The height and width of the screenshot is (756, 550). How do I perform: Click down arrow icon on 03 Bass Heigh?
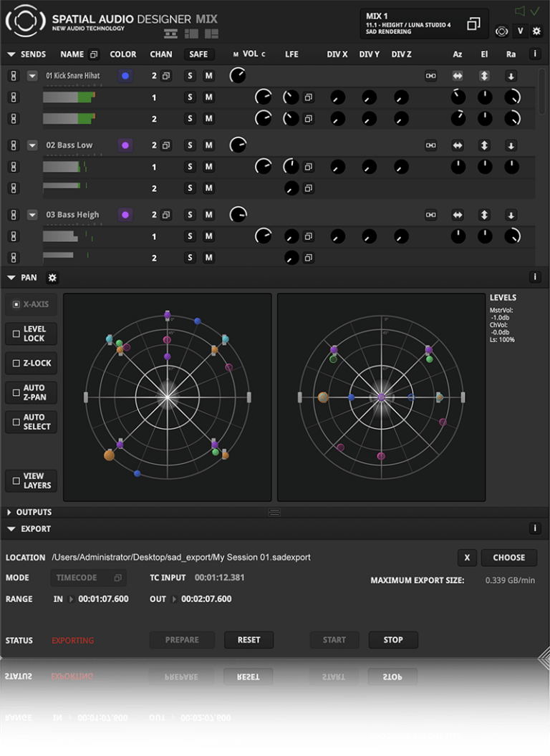click(x=511, y=215)
